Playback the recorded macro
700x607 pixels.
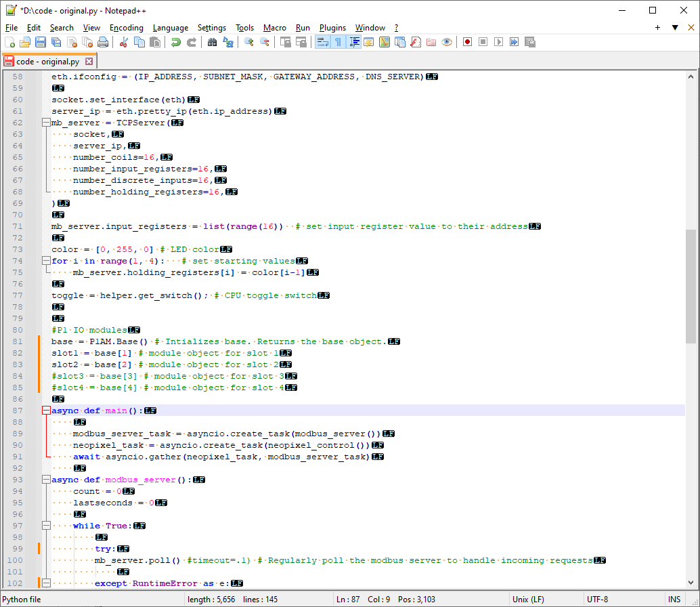pyautogui.click(x=499, y=42)
